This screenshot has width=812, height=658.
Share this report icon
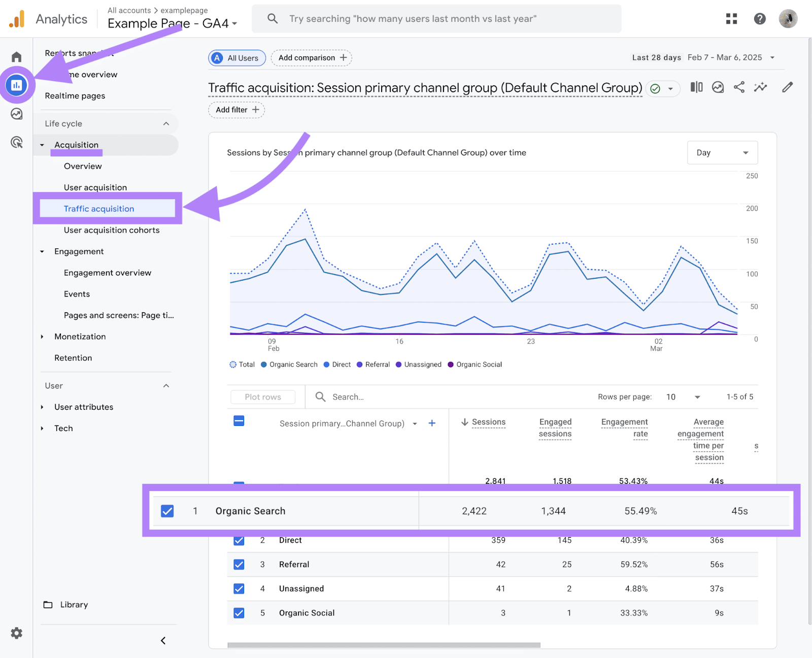point(739,87)
